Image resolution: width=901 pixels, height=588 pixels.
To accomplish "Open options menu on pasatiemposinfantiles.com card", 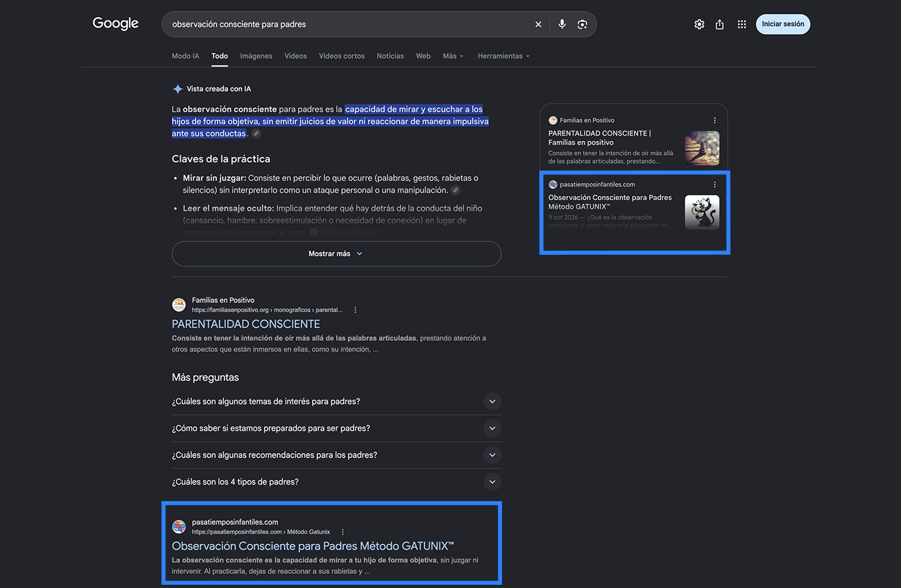I will pyautogui.click(x=714, y=185).
